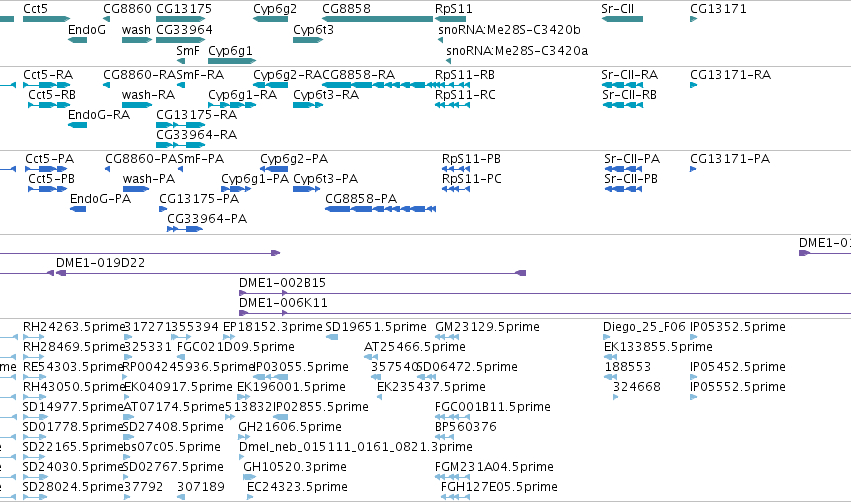Click the snoRNA:Me28S-C3420a label
The image size is (851, 502).
click(x=517, y=50)
